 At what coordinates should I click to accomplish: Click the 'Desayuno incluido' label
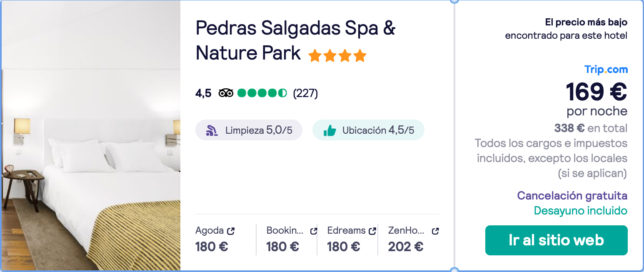coord(580,211)
